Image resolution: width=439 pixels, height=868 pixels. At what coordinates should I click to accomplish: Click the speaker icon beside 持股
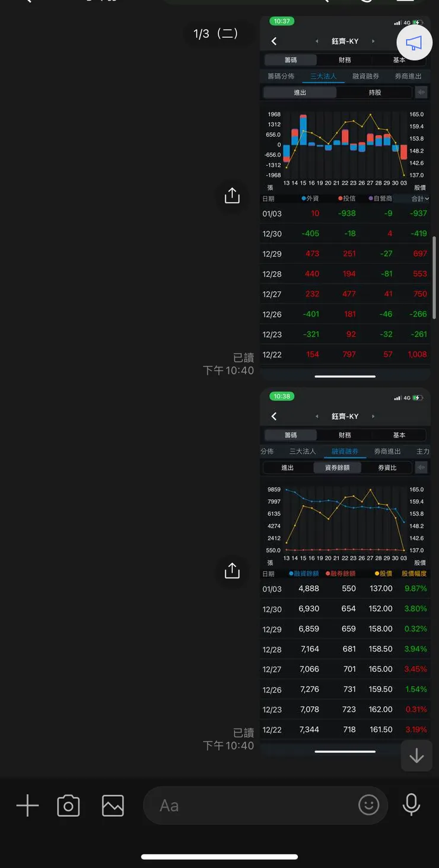tap(421, 92)
